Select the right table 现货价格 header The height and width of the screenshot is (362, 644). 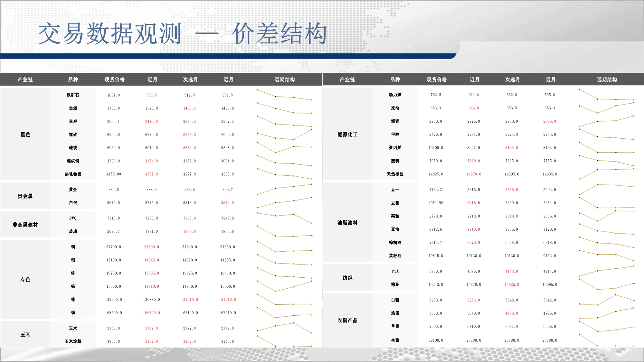click(x=437, y=79)
